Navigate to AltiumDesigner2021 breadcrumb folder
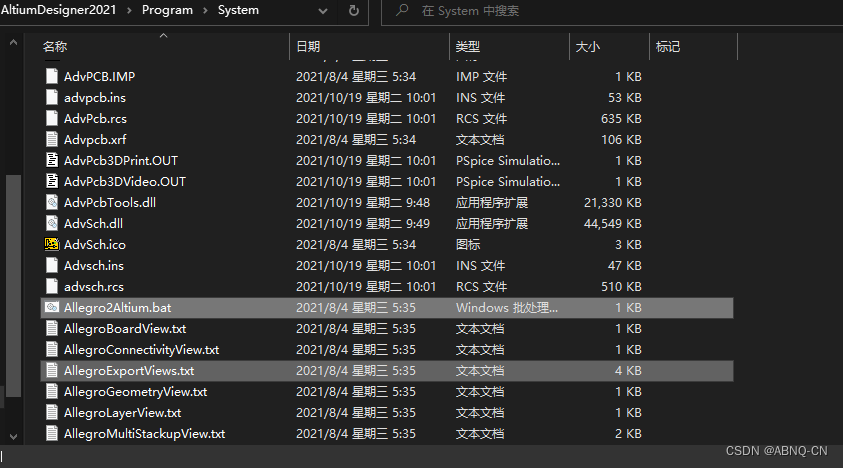Viewport: 843px width, 468px height. (x=58, y=10)
